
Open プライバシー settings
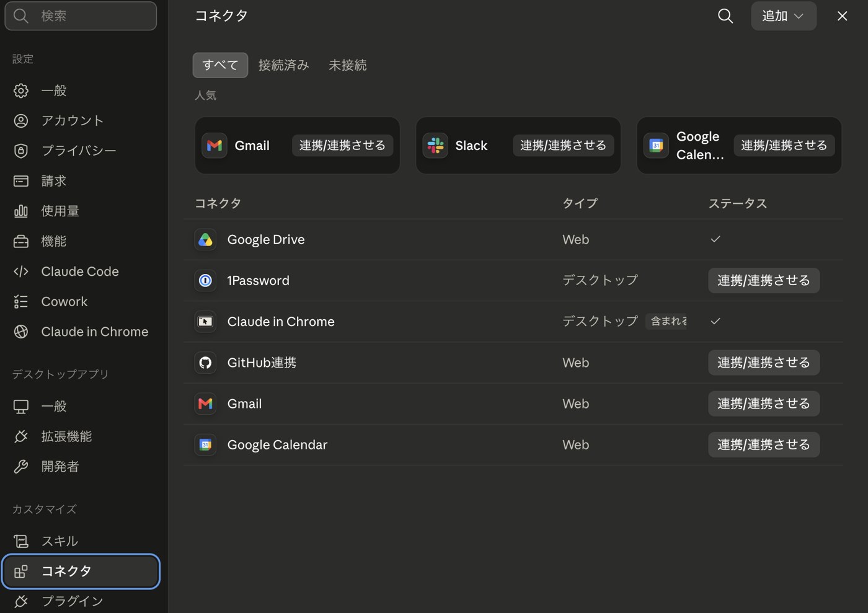[x=78, y=151]
